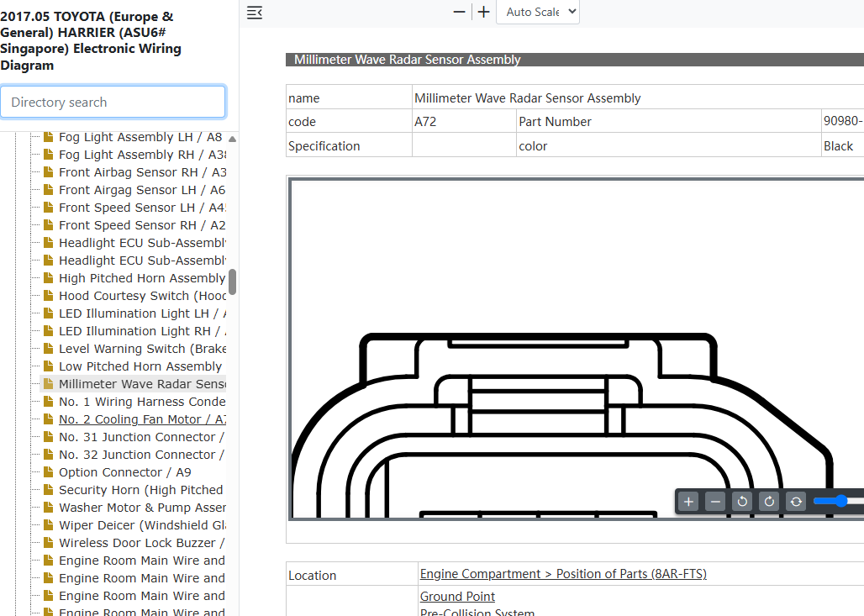Click the Black color value cell
The width and height of the screenshot is (864, 616).
coord(843,145)
